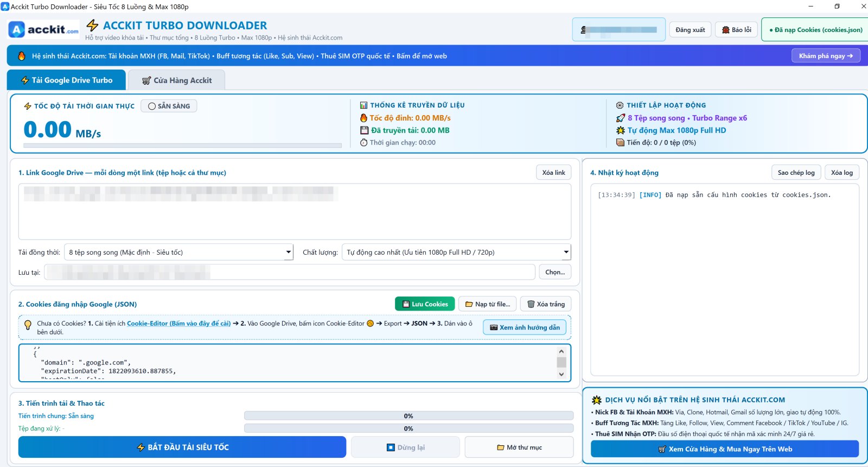Click the Dừng lại stop button
This screenshot has width=868, height=467.
coord(405,447)
